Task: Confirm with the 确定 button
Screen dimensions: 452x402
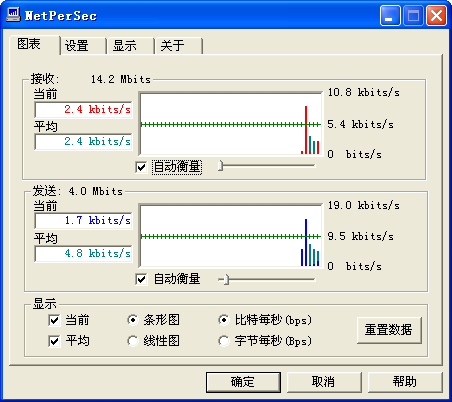Action: 243,382
